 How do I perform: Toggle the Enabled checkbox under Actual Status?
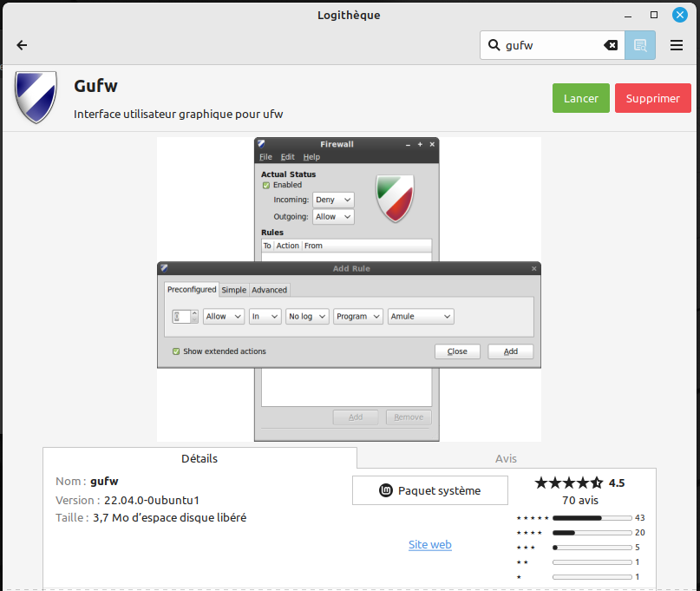pyautogui.click(x=266, y=185)
